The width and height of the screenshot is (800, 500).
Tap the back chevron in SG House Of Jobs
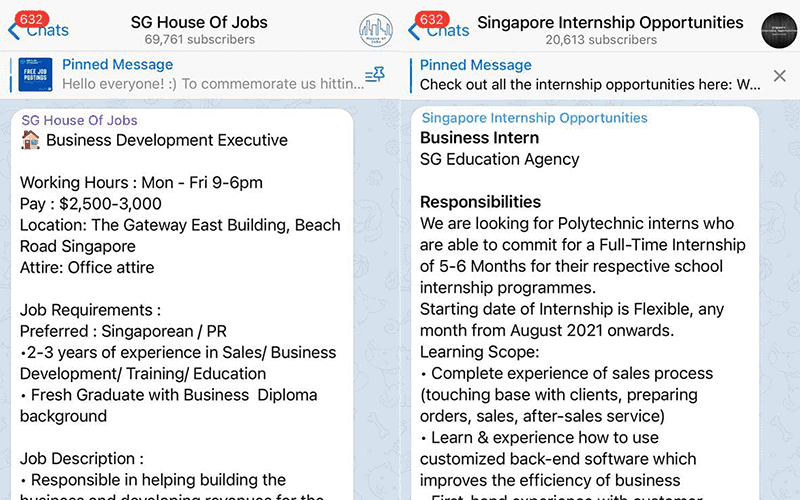point(14,30)
